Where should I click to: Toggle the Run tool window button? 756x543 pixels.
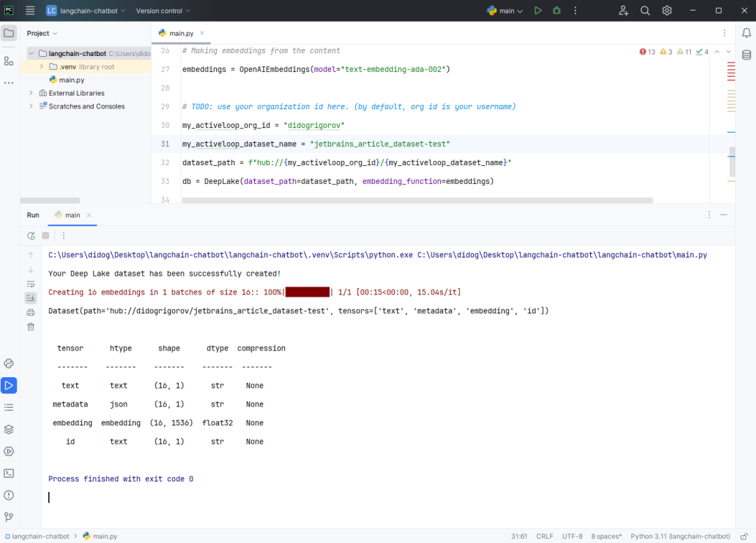click(x=8, y=386)
